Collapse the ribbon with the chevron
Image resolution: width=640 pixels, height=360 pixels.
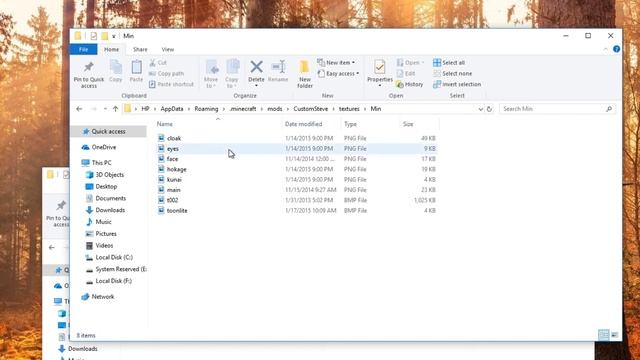coord(605,49)
